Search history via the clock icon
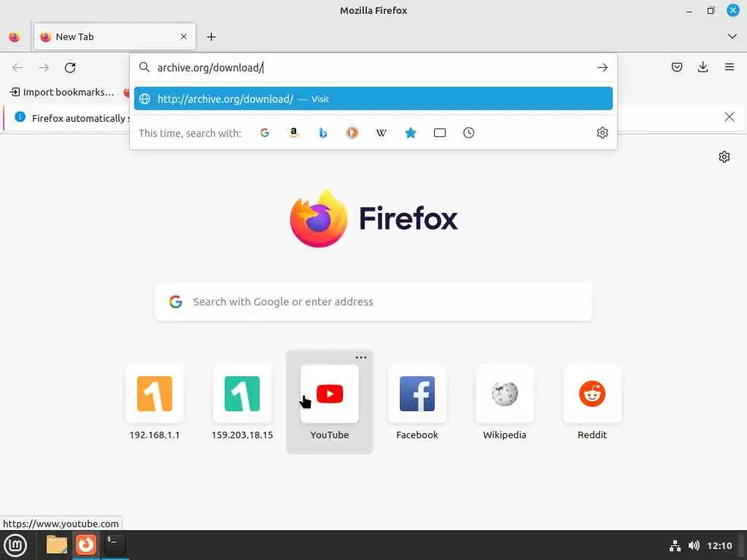Image resolution: width=747 pixels, height=560 pixels. click(469, 133)
